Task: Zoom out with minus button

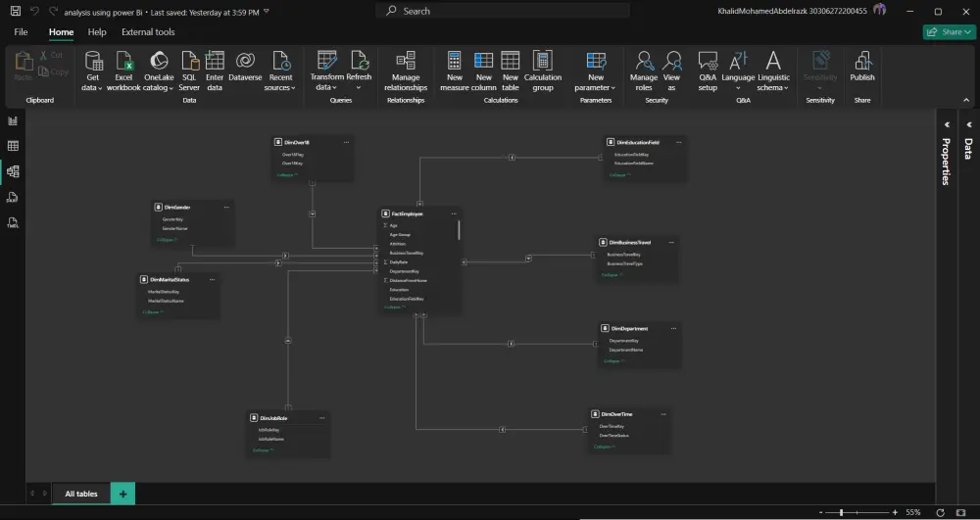Action: click(x=820, y=512)
